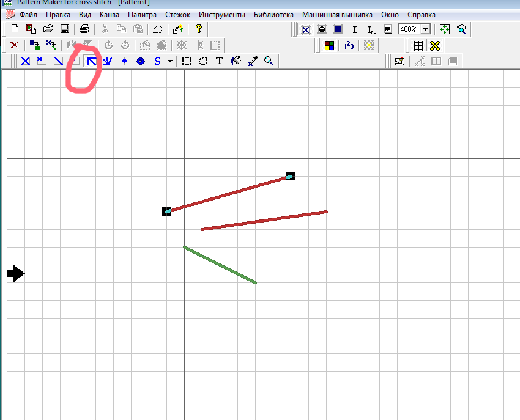
Task: Select the Text tool
Action: click(x=220, y=61)
